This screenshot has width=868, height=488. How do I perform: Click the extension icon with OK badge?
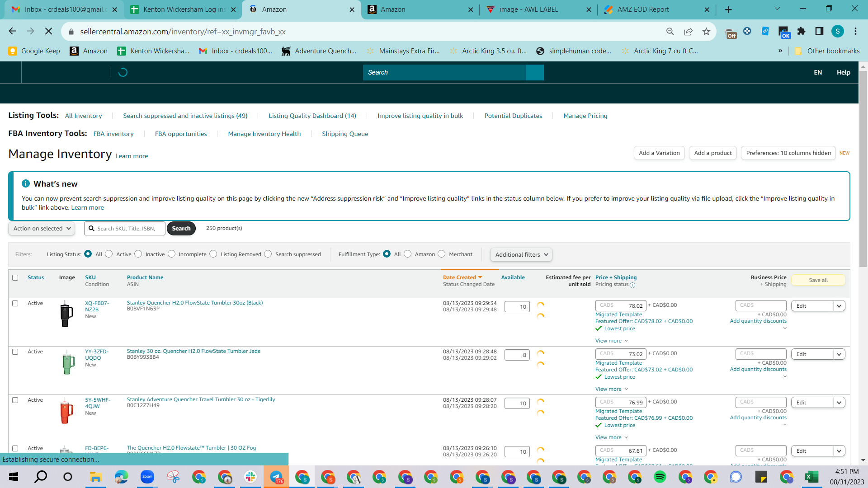click(783, 32)
